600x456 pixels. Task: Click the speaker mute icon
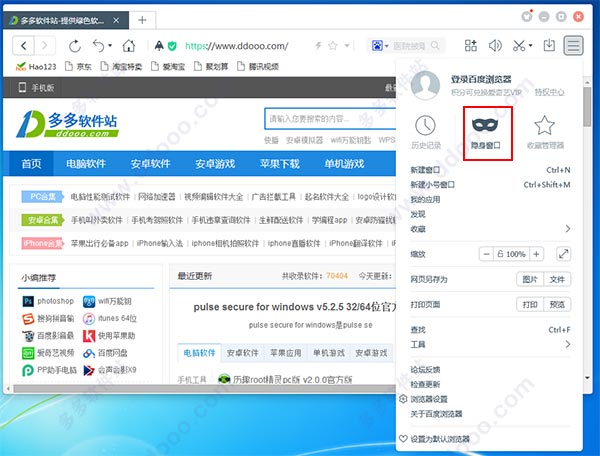(x=495, y=46)
